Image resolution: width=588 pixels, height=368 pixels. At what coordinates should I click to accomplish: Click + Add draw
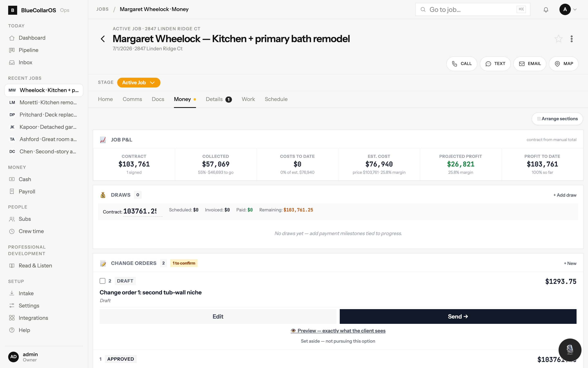coord(565,195)
